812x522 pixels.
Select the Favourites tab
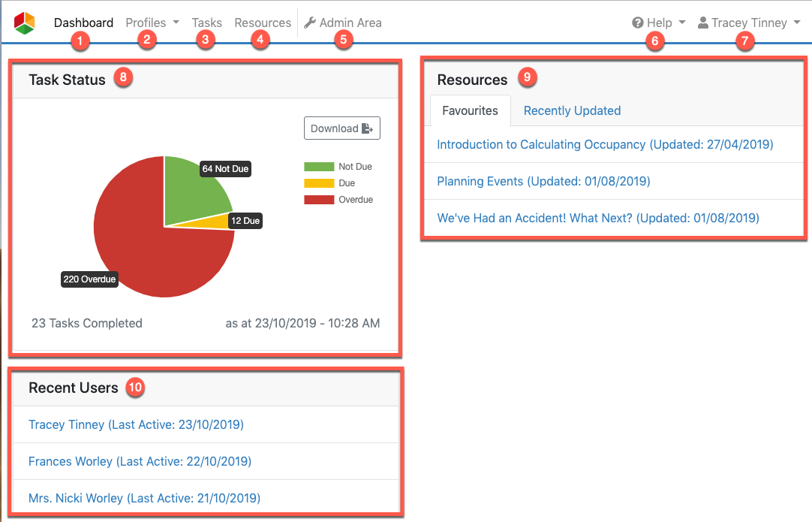[x=470, y=110]
